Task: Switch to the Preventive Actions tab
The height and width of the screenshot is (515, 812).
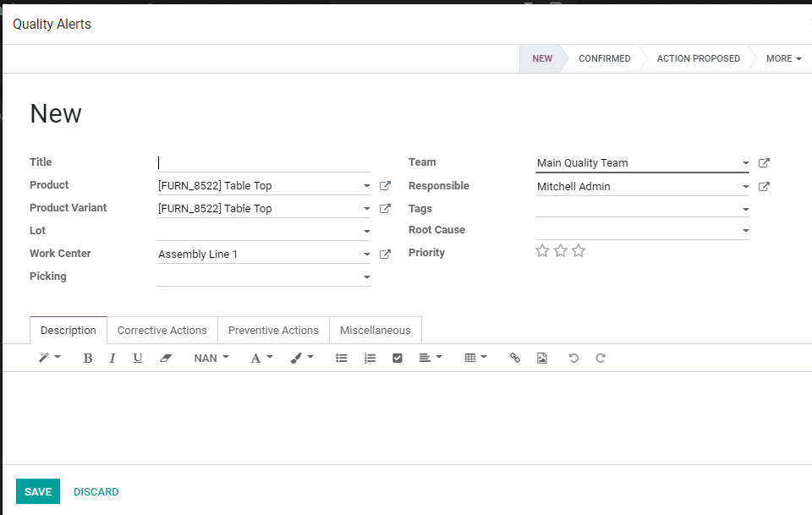Action: click(x=273, y=330)
